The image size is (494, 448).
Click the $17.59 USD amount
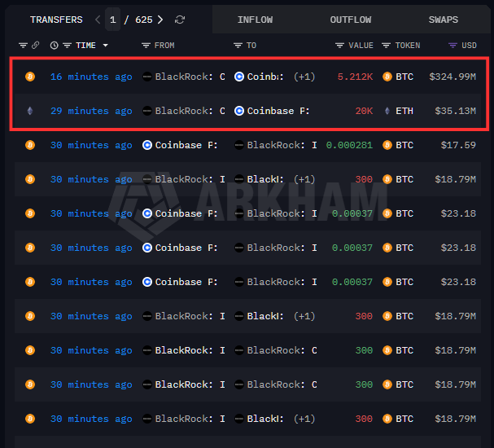(x=458, y=145)
